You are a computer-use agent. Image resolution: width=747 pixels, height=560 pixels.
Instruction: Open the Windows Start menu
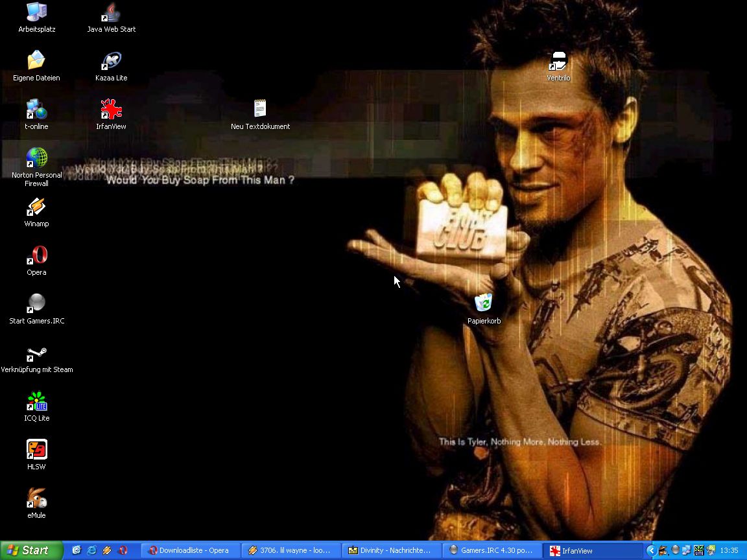tap(31, 550)
